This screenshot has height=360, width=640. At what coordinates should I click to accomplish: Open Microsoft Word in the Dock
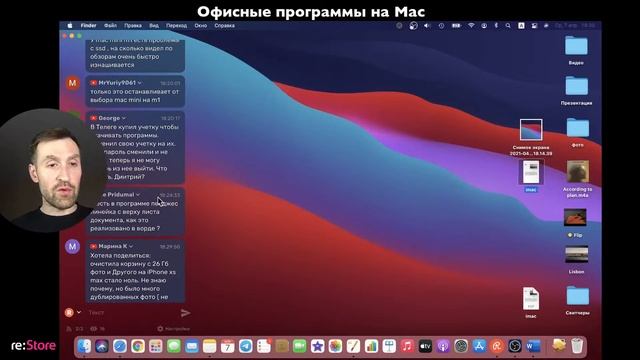[533, 347]
